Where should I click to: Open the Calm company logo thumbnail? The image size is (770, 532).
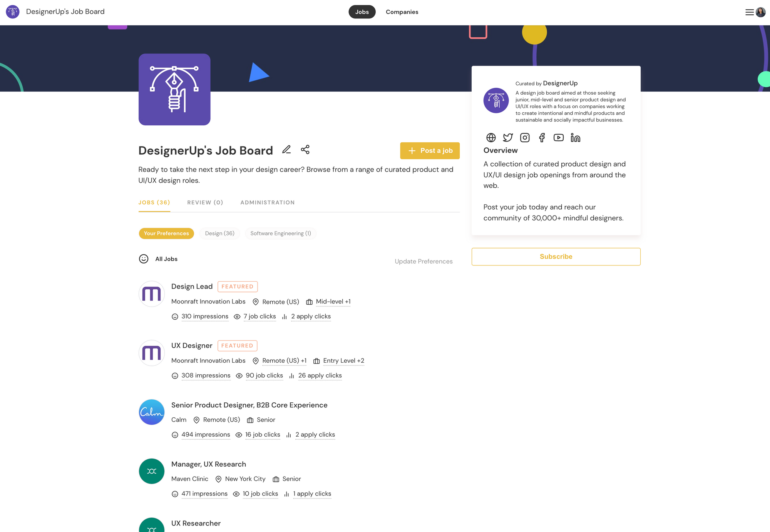(152, 412)
